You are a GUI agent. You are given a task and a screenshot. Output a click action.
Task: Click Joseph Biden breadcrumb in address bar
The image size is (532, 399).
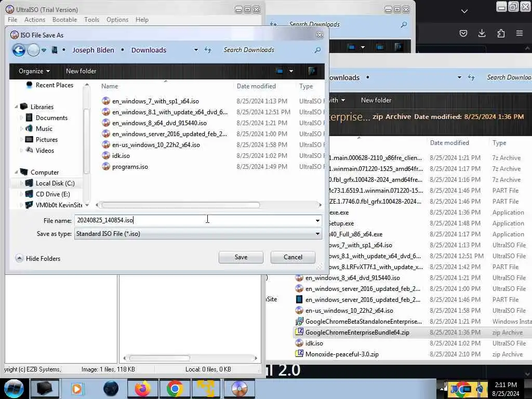click(93, 50)
